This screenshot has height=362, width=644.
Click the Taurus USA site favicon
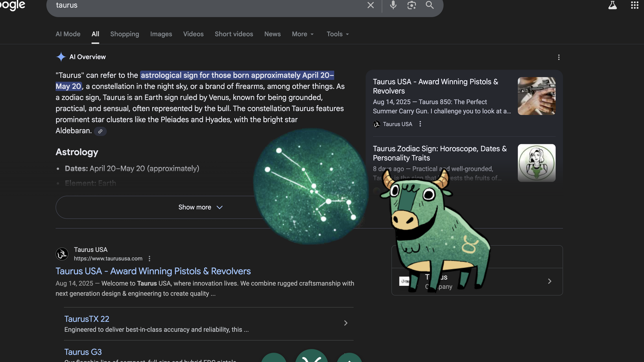(x=62, y=254)
